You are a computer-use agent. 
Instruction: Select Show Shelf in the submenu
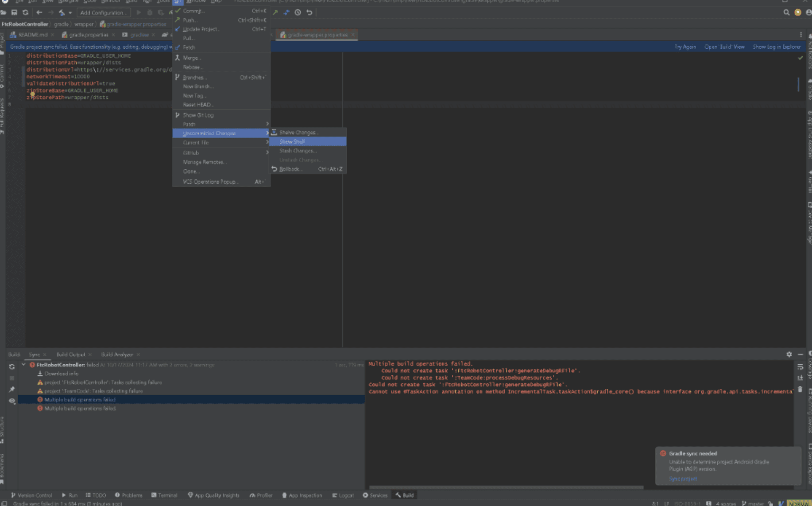(x=292, y=142)
